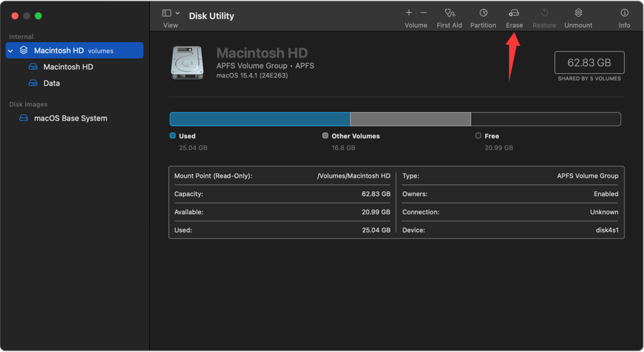Open the View options dropdown chevron
Viewport: 644px width, 352px height.
point(178,13)
